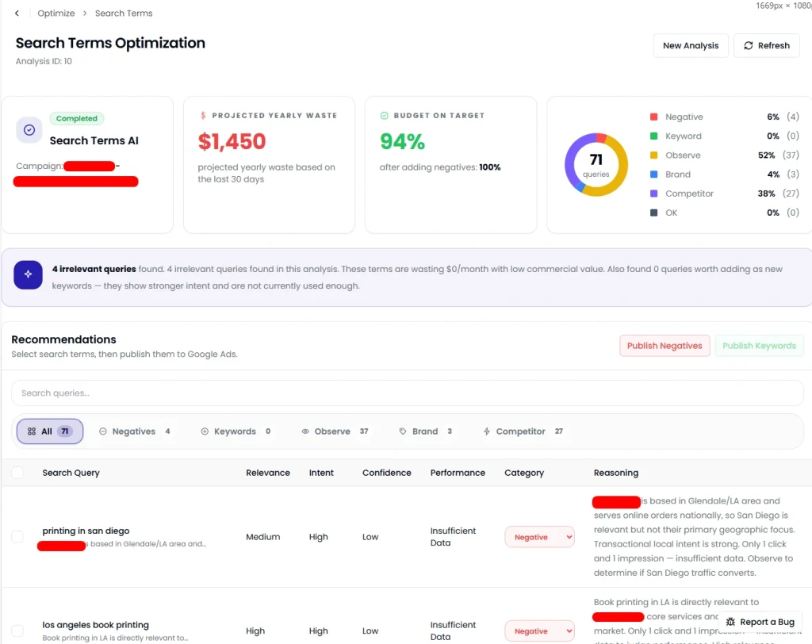Click the $1,450 projected waste value
Screen dimensions: 812x644
tap(232, 141)
